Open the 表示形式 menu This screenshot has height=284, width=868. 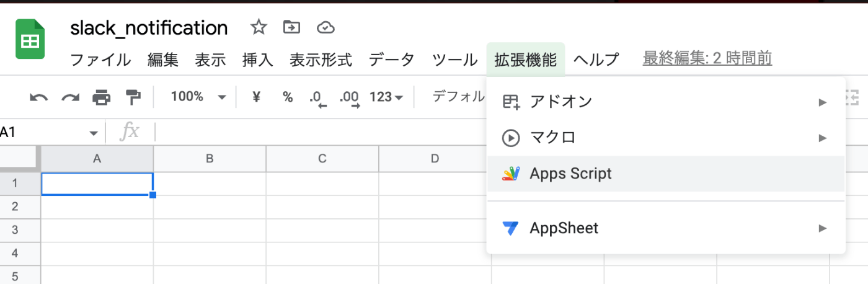(321, 60)
